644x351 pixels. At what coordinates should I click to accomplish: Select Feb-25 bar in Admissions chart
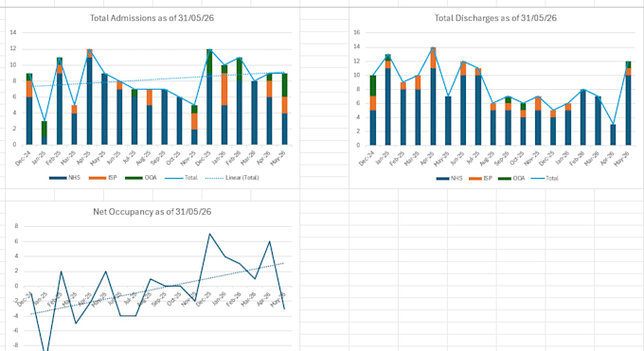coord(60,101)
